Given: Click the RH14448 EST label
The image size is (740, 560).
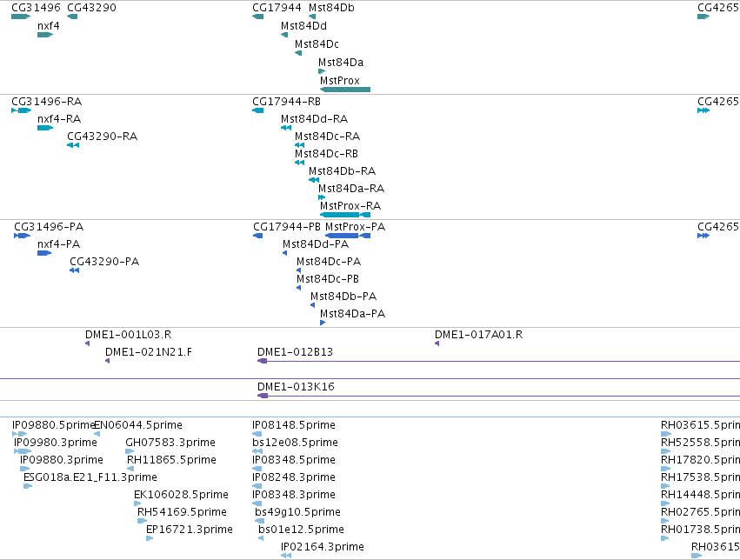Looking at the screenshot, I should pos(700,495).
